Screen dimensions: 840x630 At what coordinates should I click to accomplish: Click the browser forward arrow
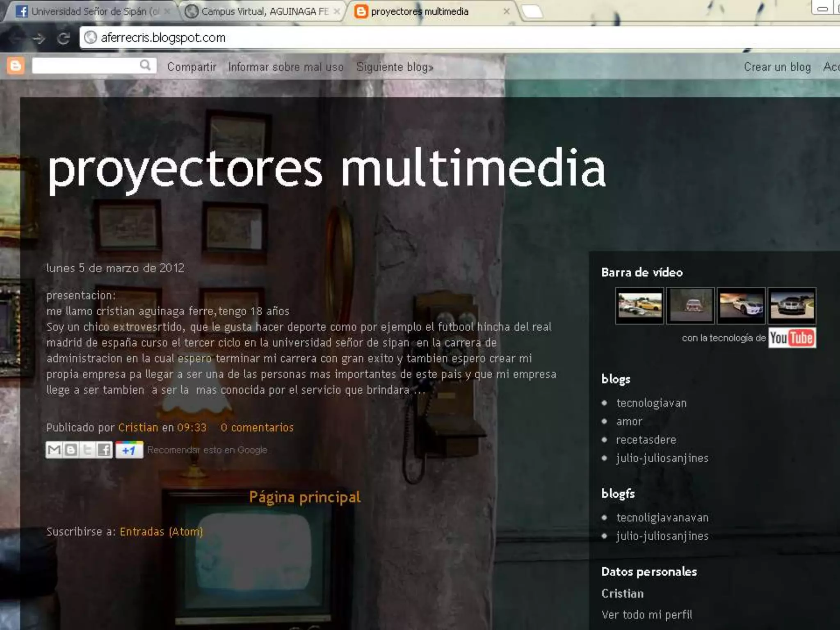(x=39, y=39)
